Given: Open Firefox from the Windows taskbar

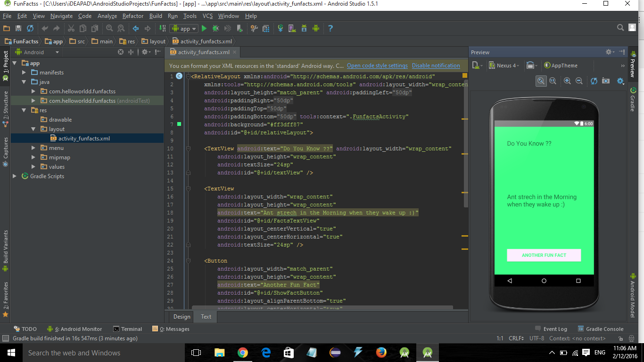Looking at the screenshot, I should coord(381,353).
